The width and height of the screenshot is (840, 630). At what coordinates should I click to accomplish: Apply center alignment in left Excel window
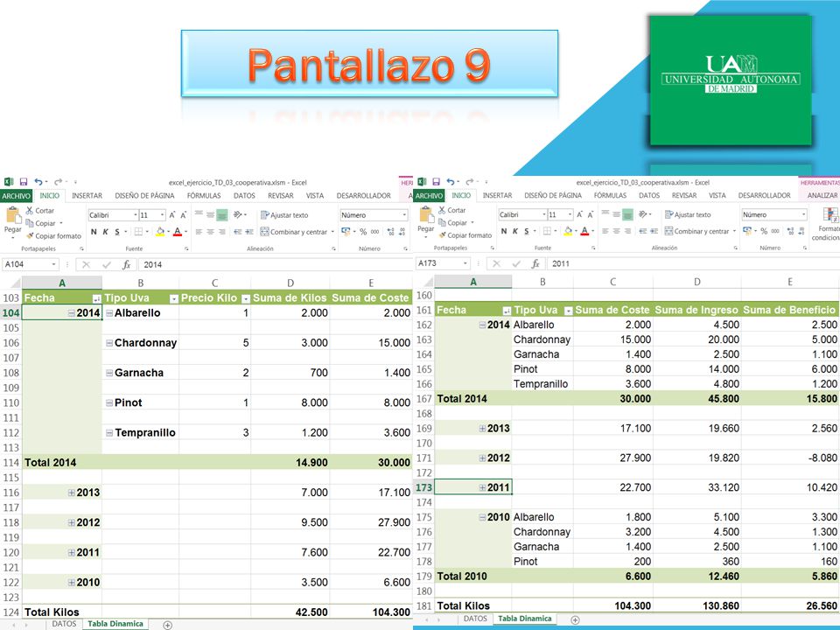pyautogui.click(x=210, y=232)
